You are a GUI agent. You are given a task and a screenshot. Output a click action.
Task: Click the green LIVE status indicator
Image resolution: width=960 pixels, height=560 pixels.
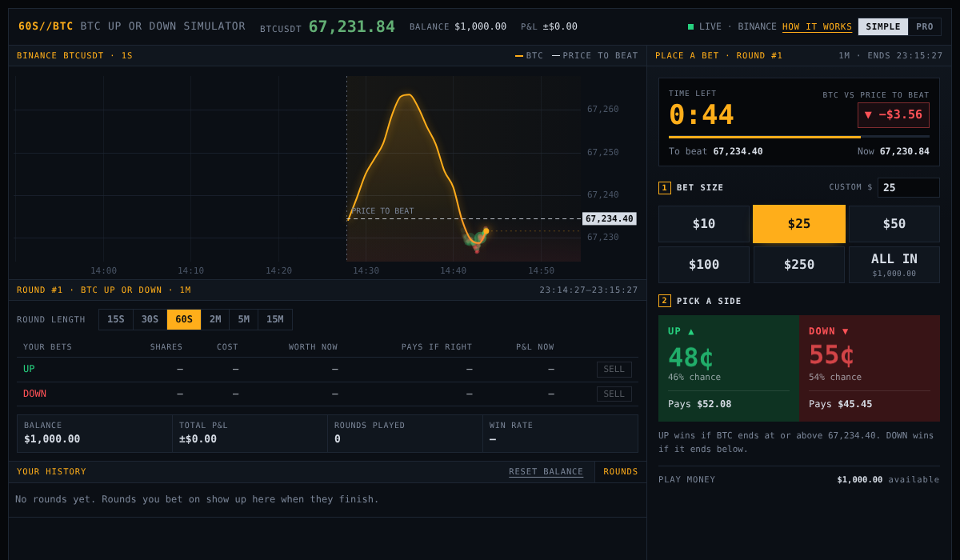coord(690,26)
